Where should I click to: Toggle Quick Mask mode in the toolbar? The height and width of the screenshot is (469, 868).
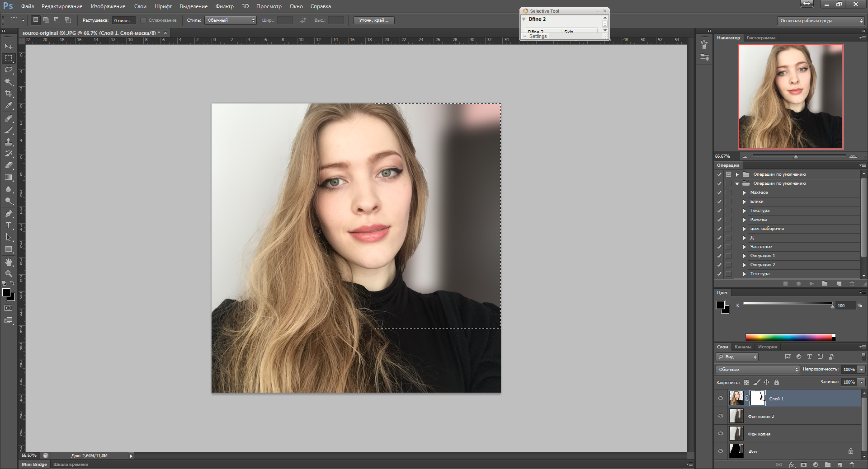tap(9, 308)
